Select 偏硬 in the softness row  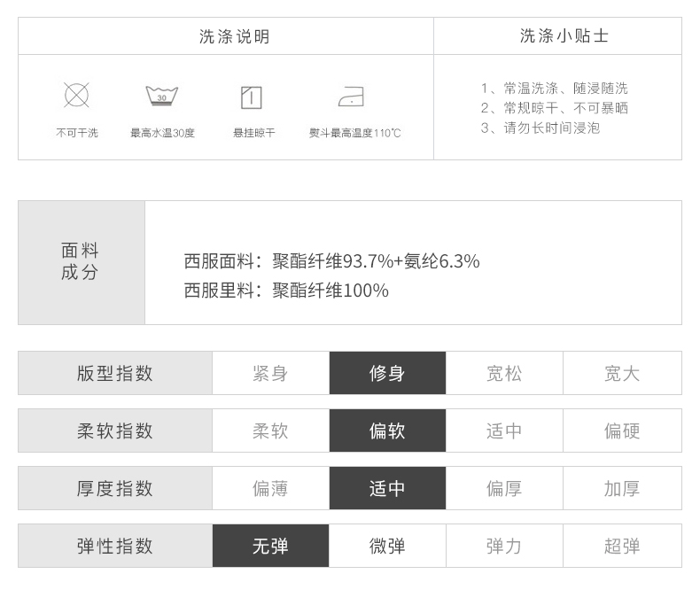tap(622, 430)
